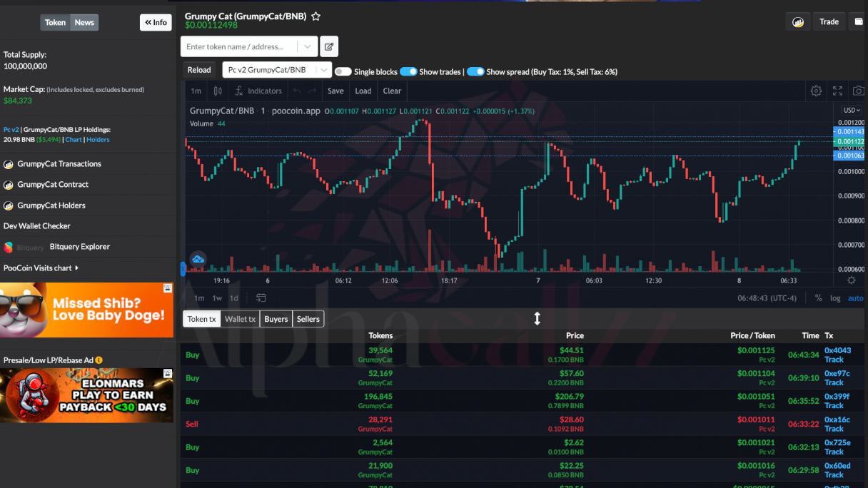Select the Token tx tab
Screen dimensions: 868x488
click(x=201, y=319)
